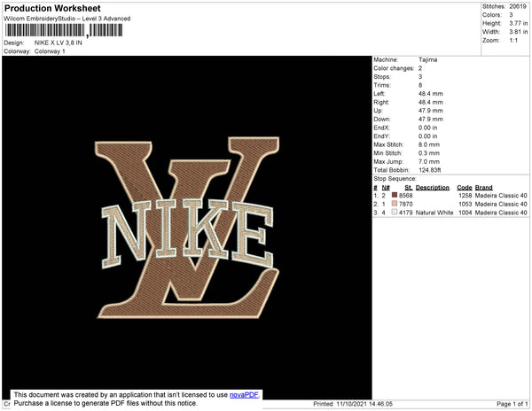The image size is (532, 411).
Task: Click the 'Printed: 11/10/2021 14.46.05' footer text
Action: point(353,404)
